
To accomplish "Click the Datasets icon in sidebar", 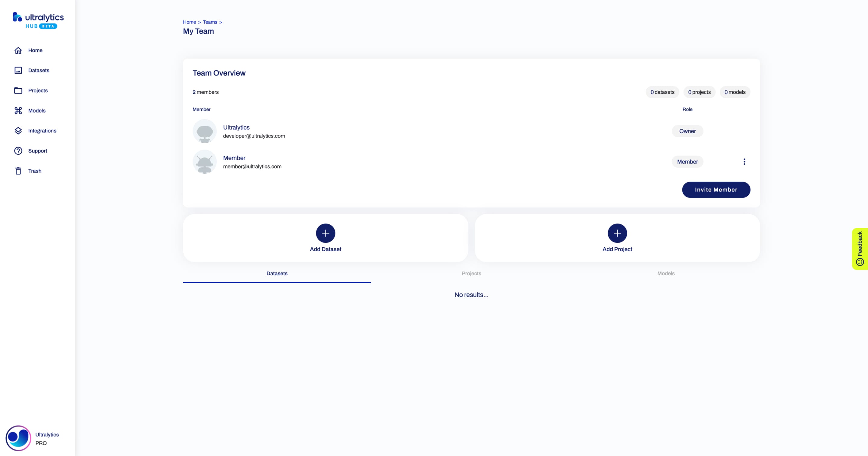I will point(18,70).
